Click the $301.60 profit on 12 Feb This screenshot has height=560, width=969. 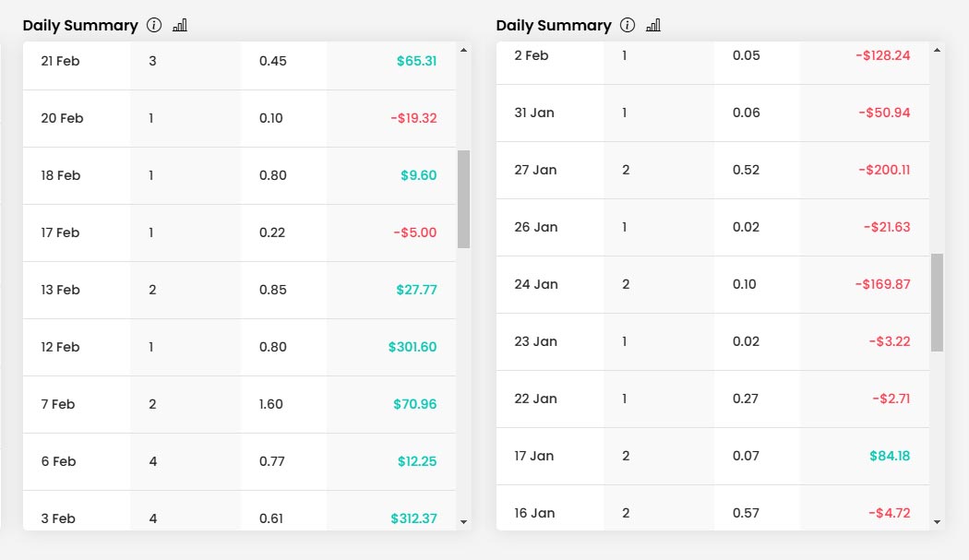(413, 347)
